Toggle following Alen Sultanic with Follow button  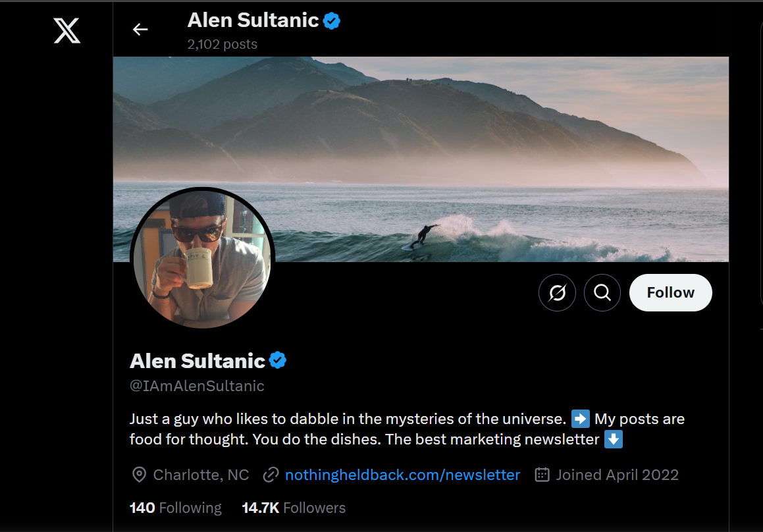click(670, 292)
